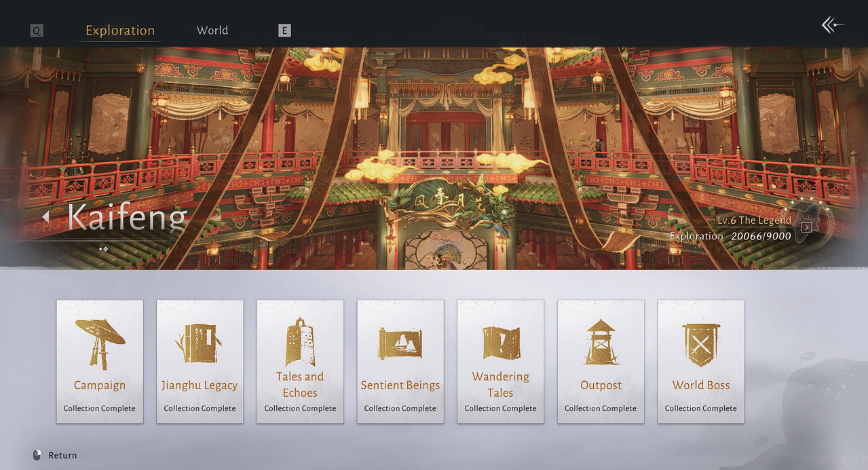
Task: Select the Tales and Echoes bell icon
Action: tap(300, 341)
